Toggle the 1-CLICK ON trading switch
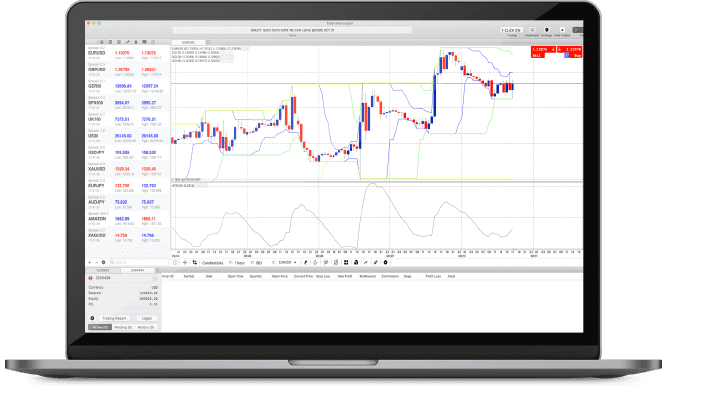The image size is (725, 393). coord(511,30)
